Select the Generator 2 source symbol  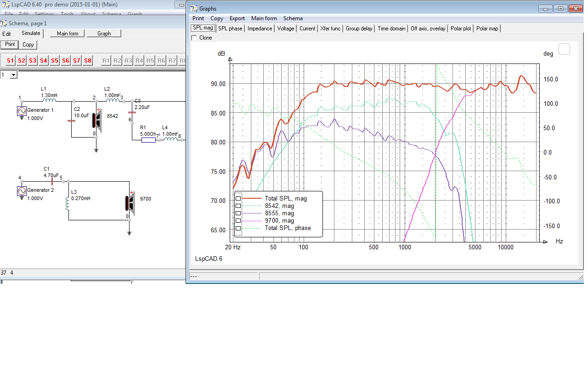(x=21, y=190)
